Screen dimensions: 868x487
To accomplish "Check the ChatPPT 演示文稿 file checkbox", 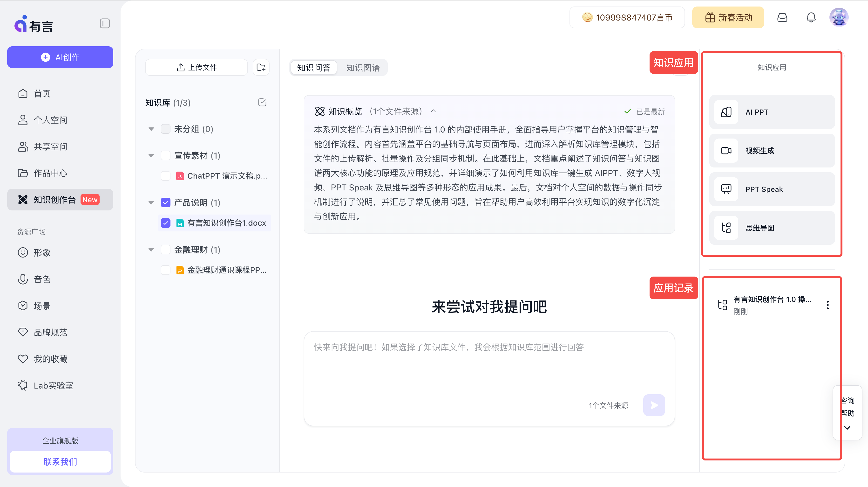I will pos(165,175).
